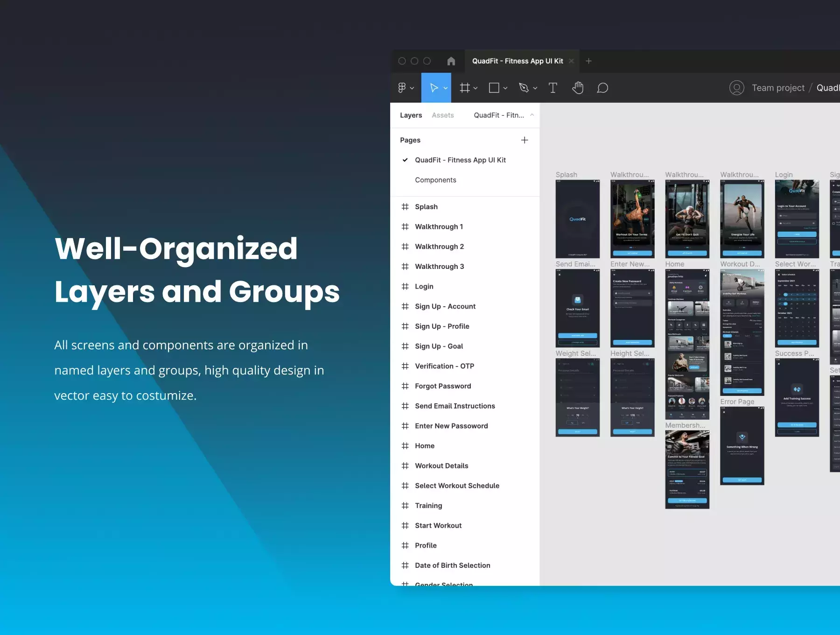Add a new page with plus icon
The image size is (840, 635).
click(x=525, y=140)
